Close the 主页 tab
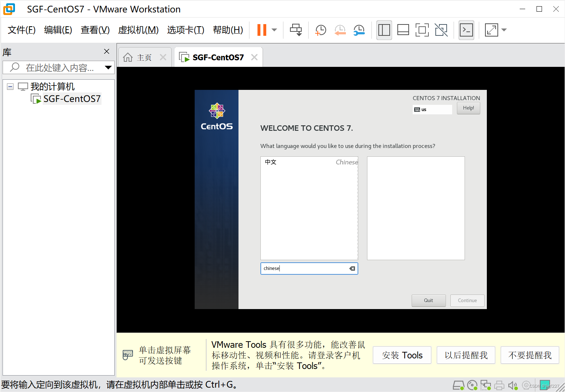The width and height of the screenshot is (565, 392). (x=163, y=57)
